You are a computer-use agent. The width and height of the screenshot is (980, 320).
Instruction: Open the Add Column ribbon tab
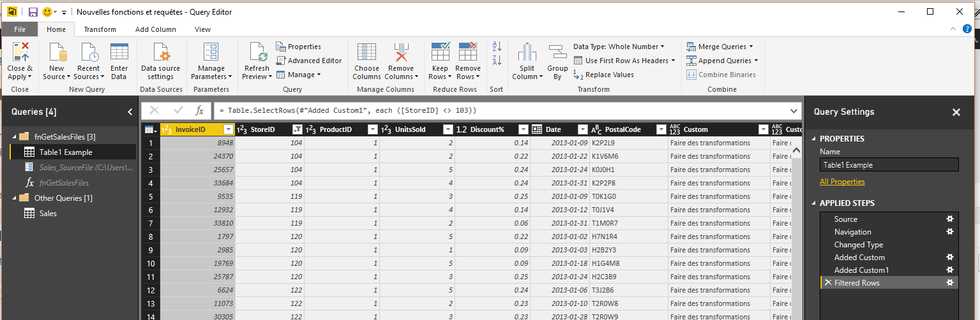pyautogui.click(x=155, y=29)
